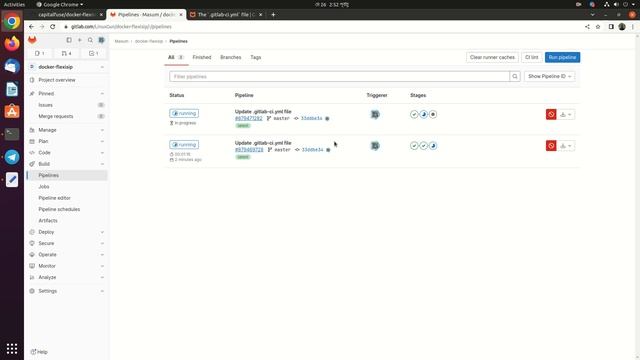Open the CI lint button
This screenshot has width=640, height=360.
point(531,57)
